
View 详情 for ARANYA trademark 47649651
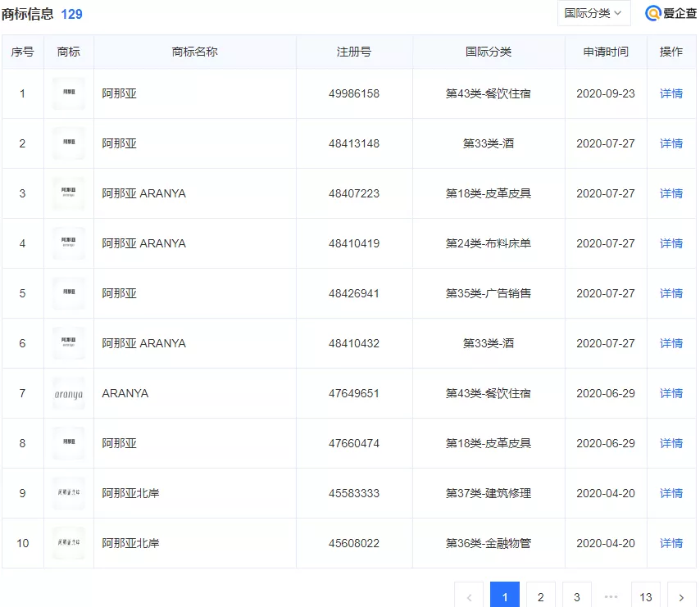[670, 393]
